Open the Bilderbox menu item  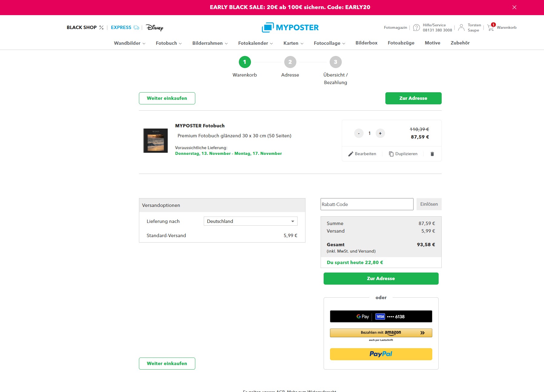click(366, 43)
